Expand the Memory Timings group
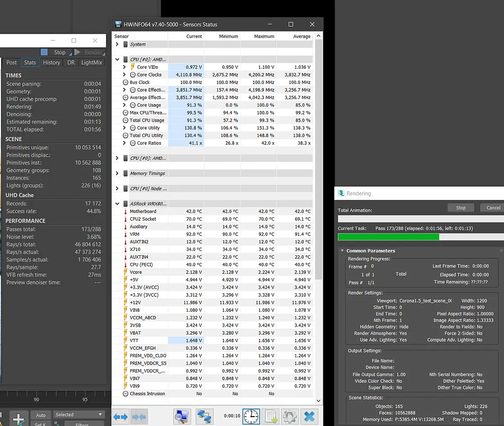504x426 pixels. click(117, 174)
